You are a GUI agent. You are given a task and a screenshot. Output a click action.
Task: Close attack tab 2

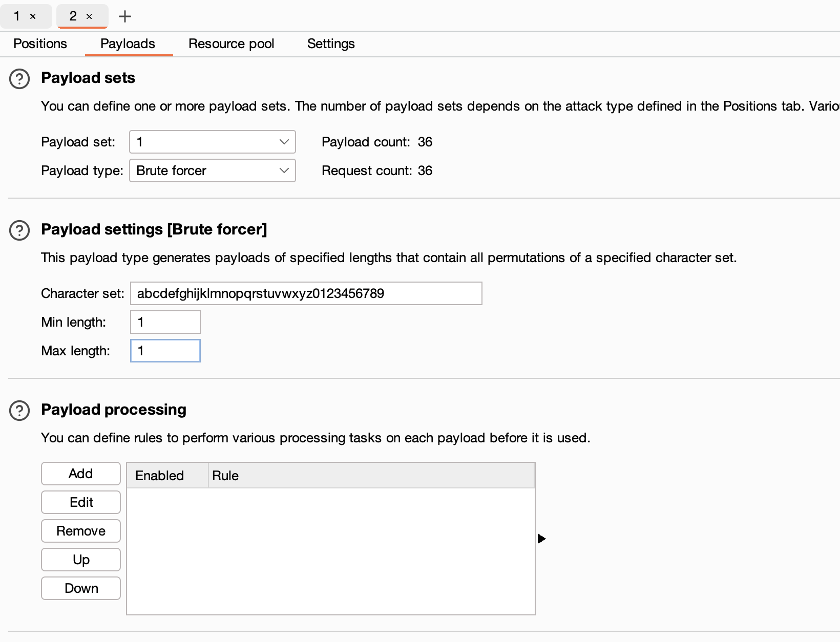89,16
